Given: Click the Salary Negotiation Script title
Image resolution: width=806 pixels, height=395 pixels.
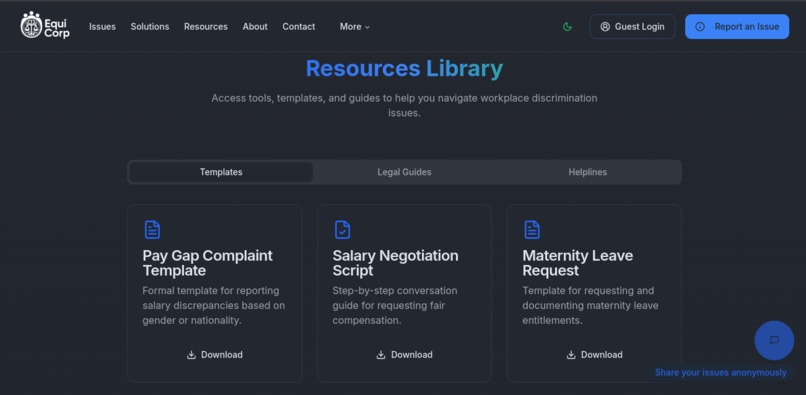Looking at the screenshot, I should (x=395, y=263).
